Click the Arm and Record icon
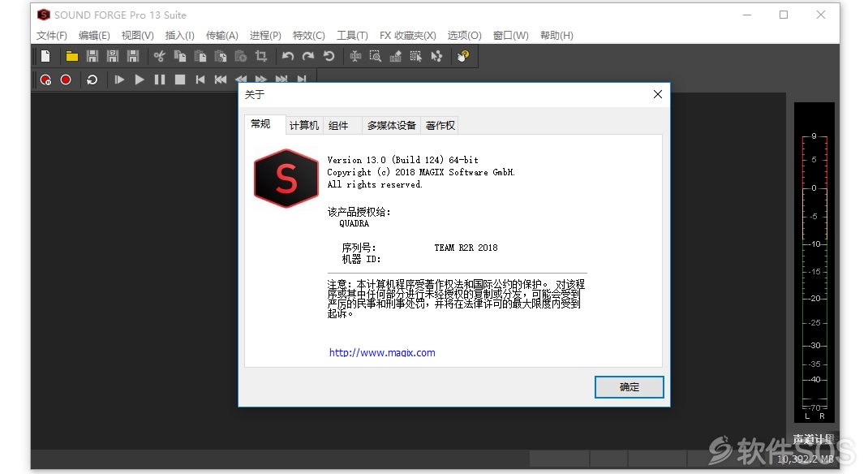 (x=45, y=80)
